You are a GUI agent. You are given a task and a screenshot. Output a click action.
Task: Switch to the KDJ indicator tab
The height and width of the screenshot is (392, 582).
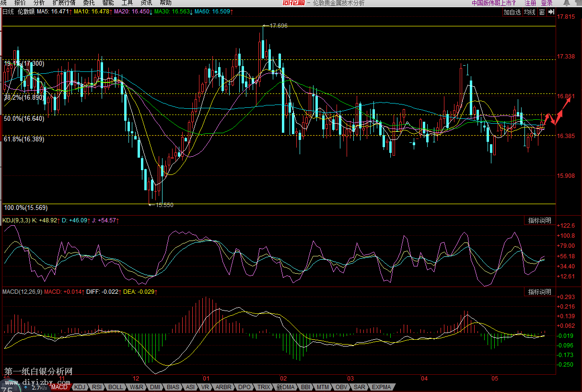[x=80, y=387]
